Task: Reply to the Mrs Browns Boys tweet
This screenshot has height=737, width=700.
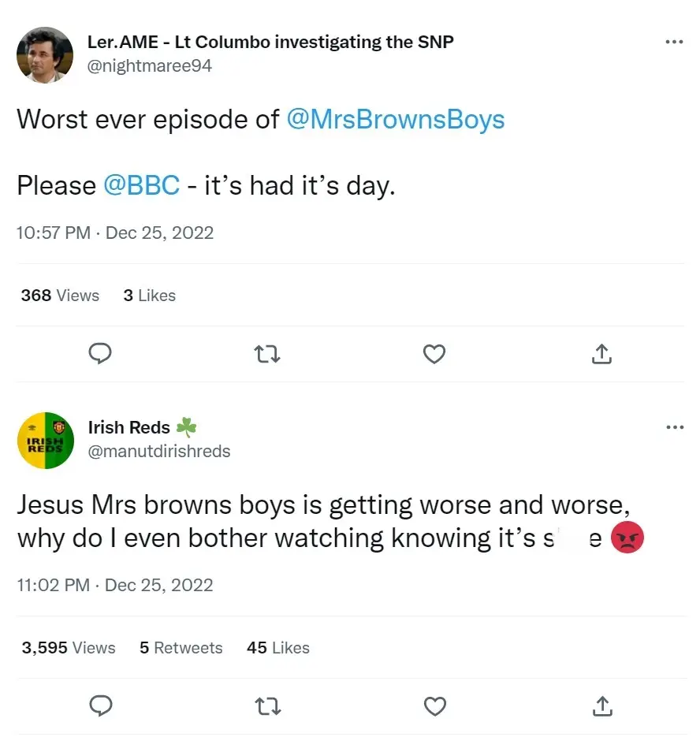Action: click(100, 354)
